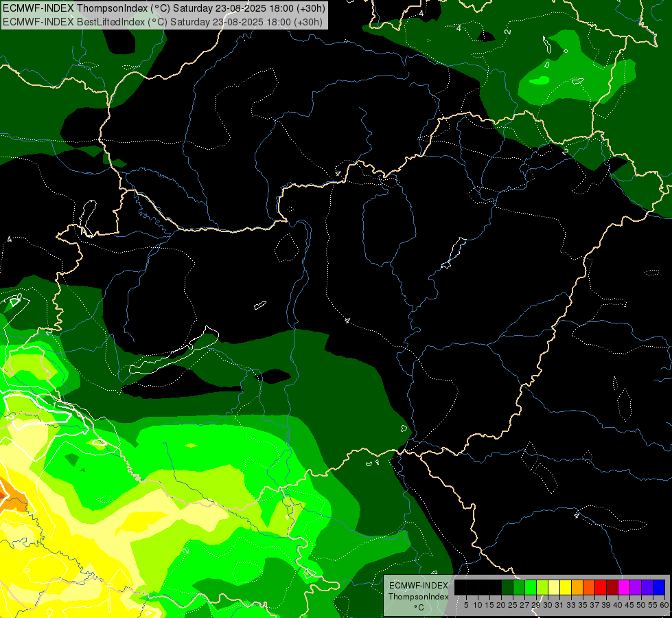
Task: Click the purple 45–50 legend swatch
Action: (636, 588)
